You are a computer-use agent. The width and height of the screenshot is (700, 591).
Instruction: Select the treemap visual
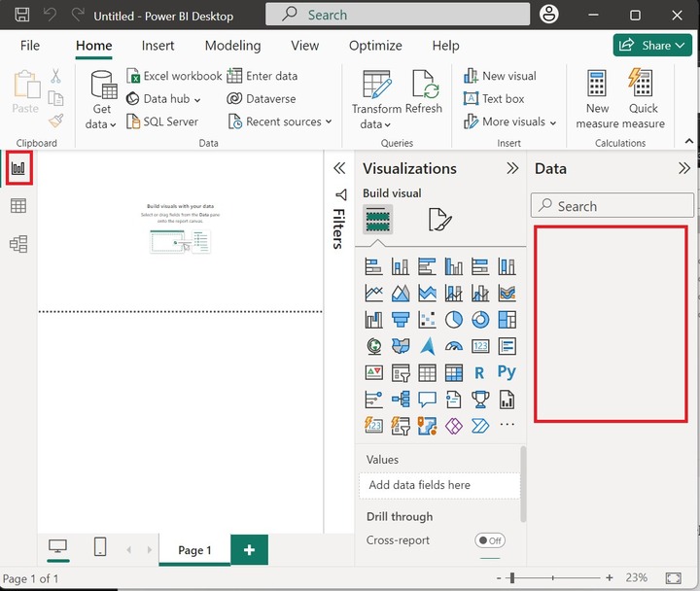[507, 320]
